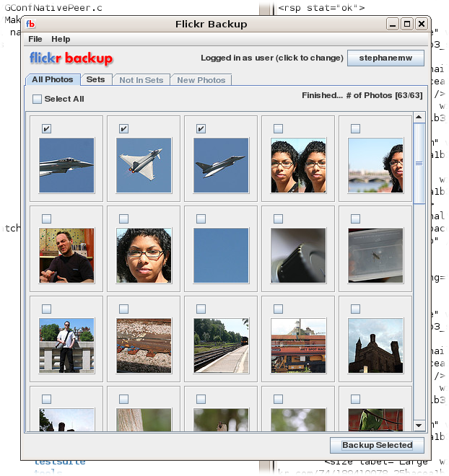Click the Finished photos count status text
The image size is (449, 476).
[x=362, y=95]
